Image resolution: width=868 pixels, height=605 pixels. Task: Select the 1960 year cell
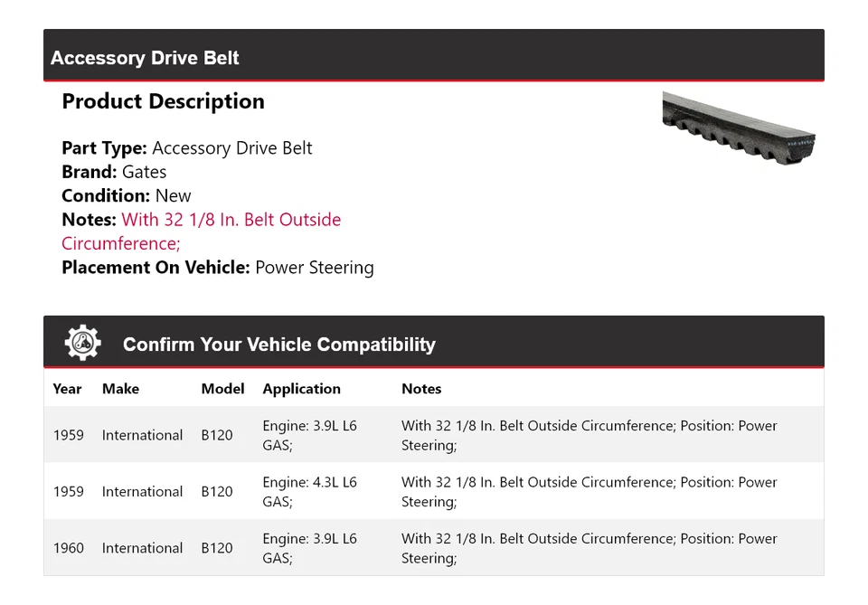click(68, 548)
